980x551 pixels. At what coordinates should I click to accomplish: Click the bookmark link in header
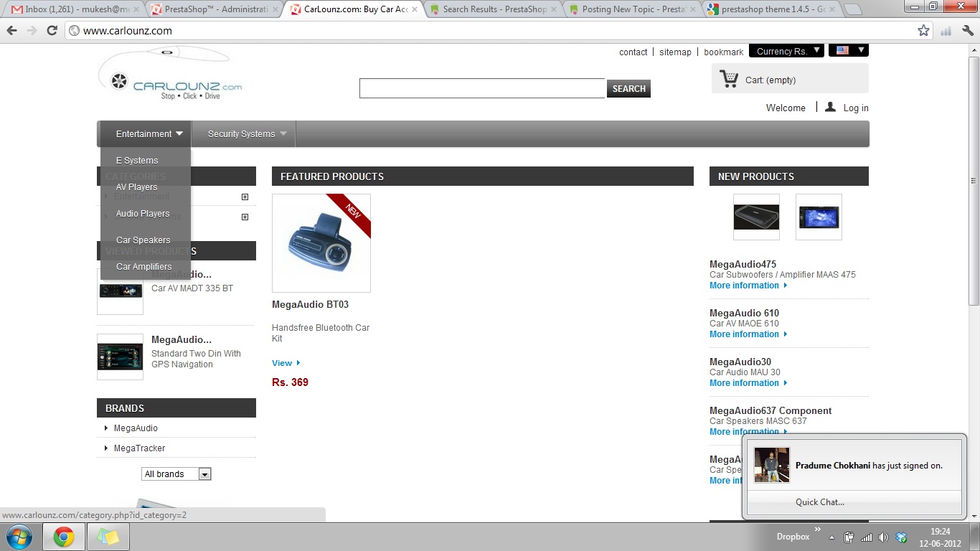723,52
